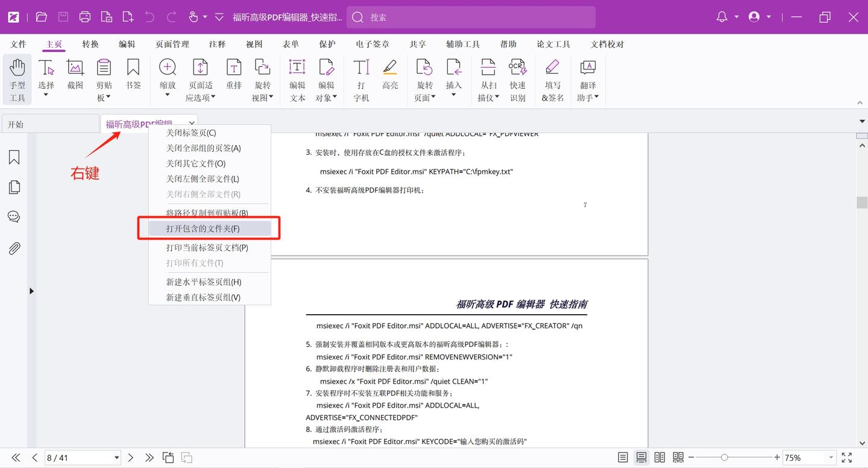
Task: Open the Pages panel in left sidebar
Action: (14, 188)
